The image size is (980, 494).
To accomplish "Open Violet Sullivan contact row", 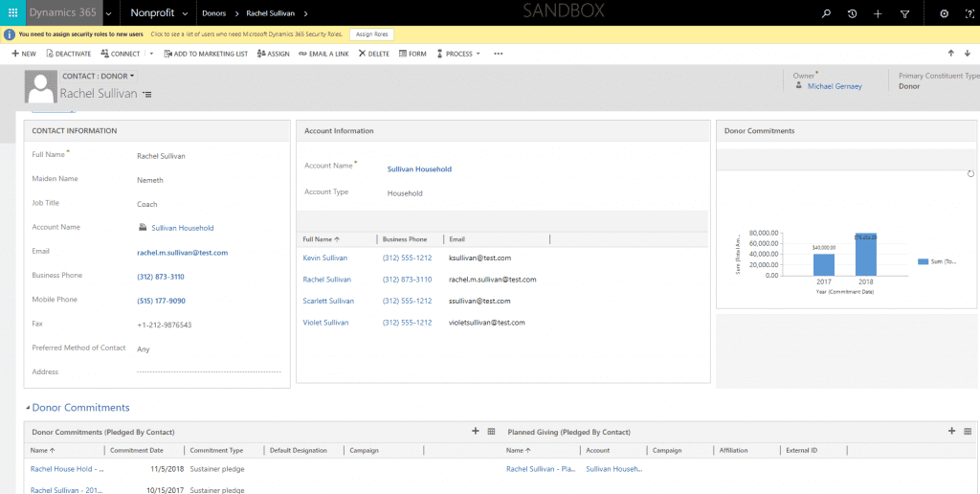I will 325,323.
